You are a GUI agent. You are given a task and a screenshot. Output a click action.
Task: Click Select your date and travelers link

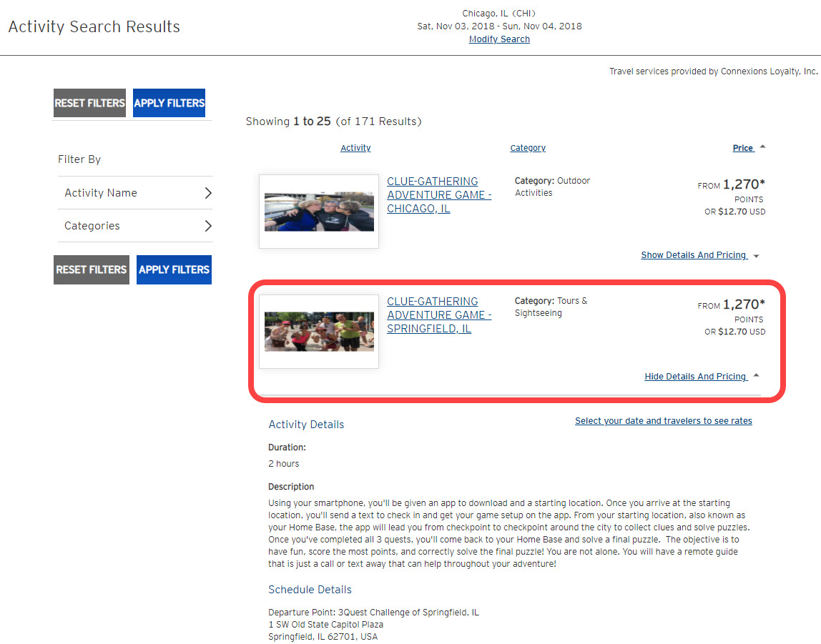[x=664, y=421]
